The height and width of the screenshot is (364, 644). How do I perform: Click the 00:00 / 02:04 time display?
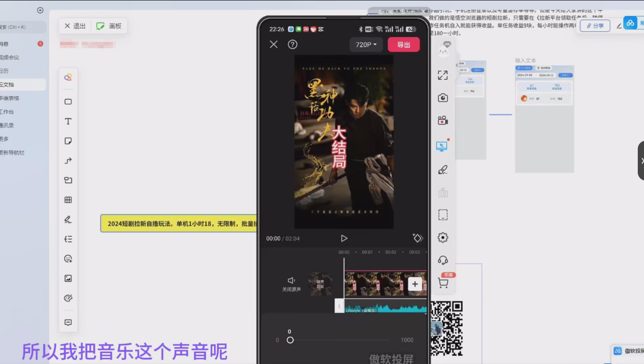coord(283,239)
